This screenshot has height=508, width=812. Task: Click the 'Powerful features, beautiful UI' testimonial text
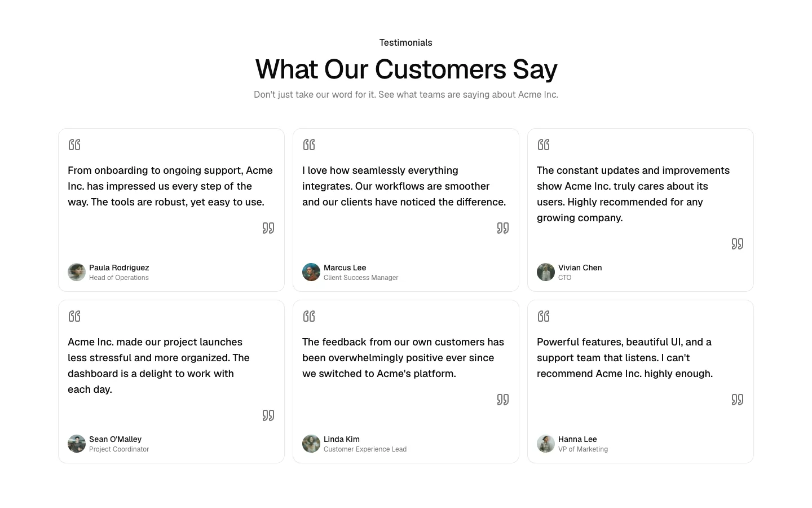point(625,358)
